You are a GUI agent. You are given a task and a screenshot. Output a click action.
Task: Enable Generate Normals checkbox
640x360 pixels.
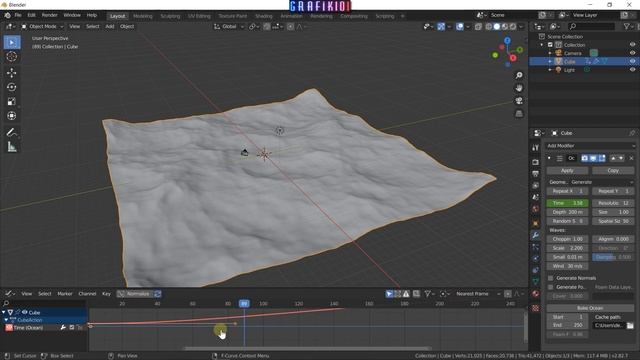(550, 278)
